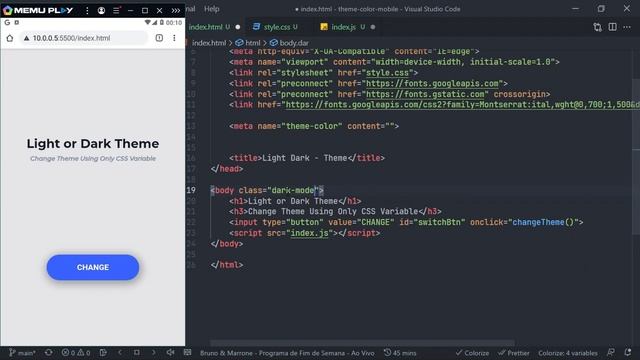Switch to index.js editor tab
Viewport: 640px width, 360px height.
343,27
